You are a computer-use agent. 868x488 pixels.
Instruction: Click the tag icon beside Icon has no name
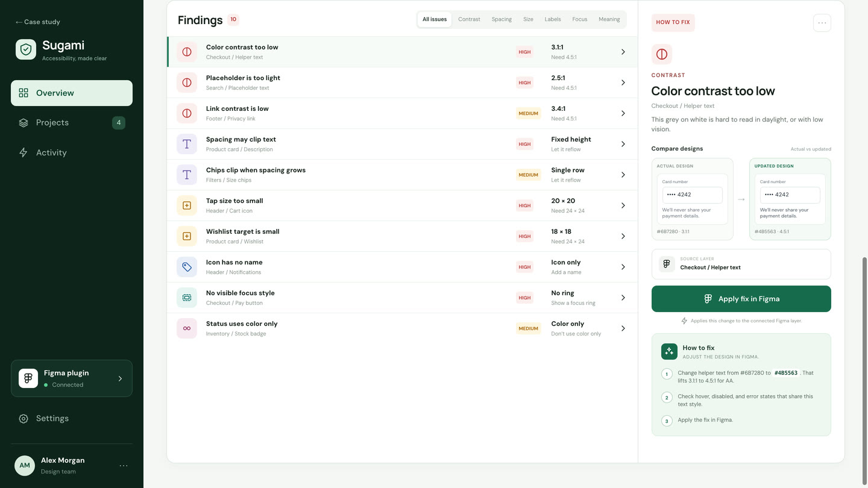coord(187,267)
